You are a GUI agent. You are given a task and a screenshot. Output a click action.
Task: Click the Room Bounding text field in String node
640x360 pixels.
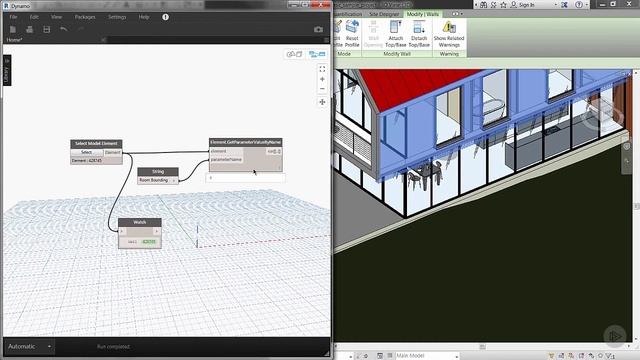[154, 180]
